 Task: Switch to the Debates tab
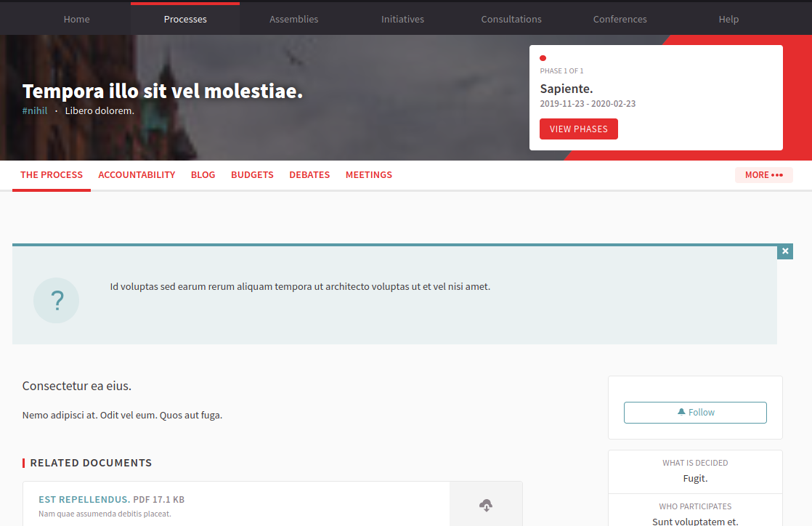[309, 175]
